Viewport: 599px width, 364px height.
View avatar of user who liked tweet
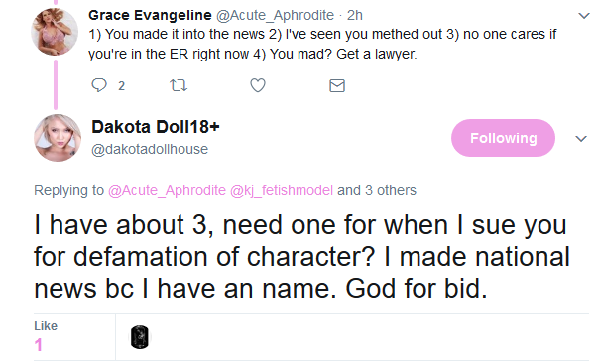coord(140,337)
